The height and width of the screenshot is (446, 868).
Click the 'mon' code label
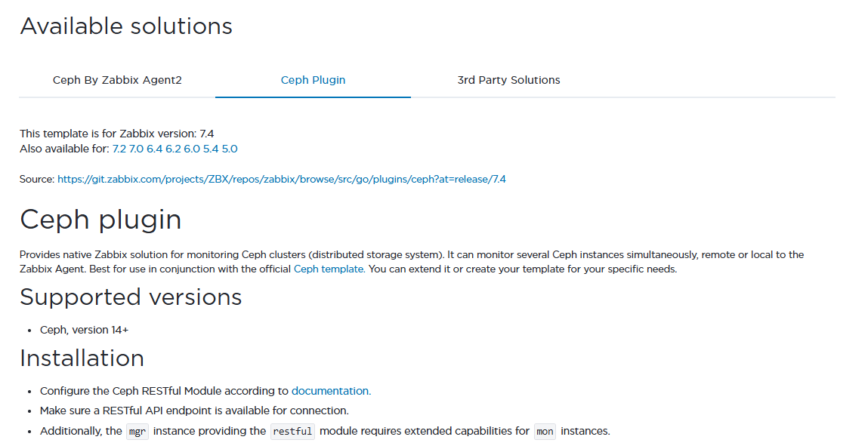(545, 431)
